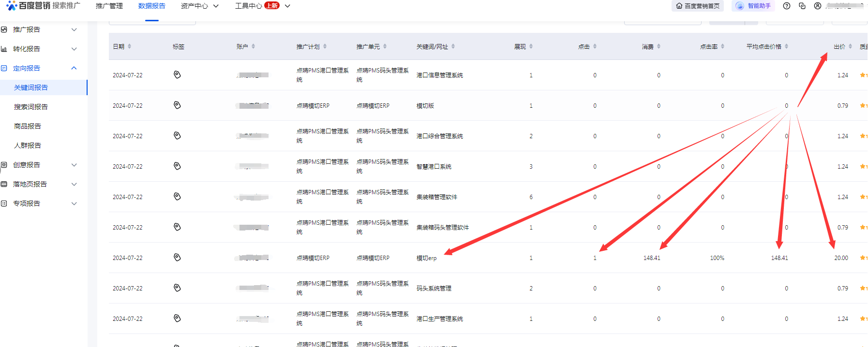Image resolution: width=868 pixels, height=347 pixels.
Task: Click the user account avatar icon
Action: point(818,6)
